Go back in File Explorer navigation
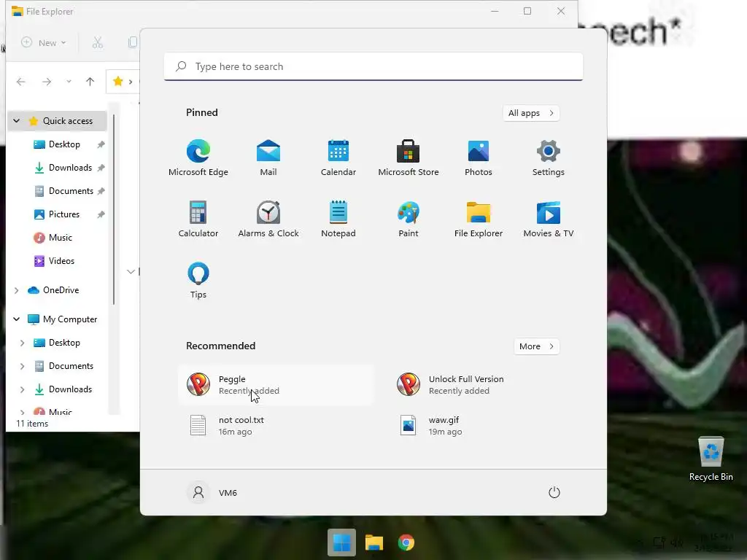Viewport: 747px width, 560px height. 21,82
